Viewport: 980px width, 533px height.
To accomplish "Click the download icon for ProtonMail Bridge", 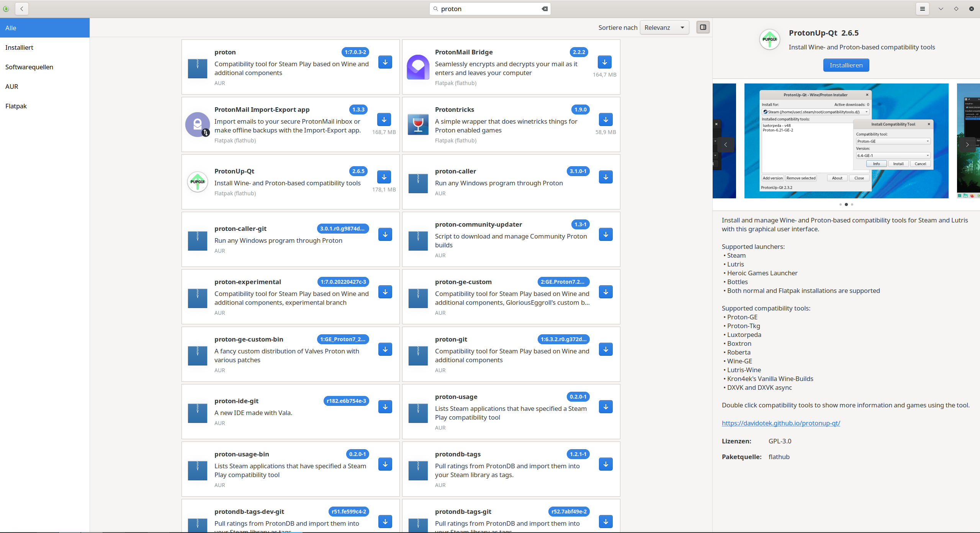I will pyautogui.click(x=604, y=62).
